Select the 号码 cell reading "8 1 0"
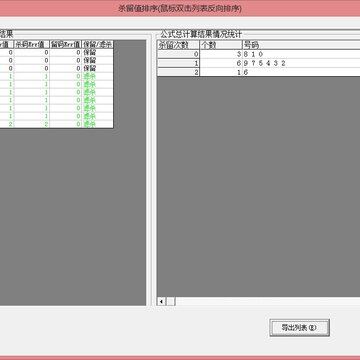Screen dimensions: 360x360 click(301, 54)
